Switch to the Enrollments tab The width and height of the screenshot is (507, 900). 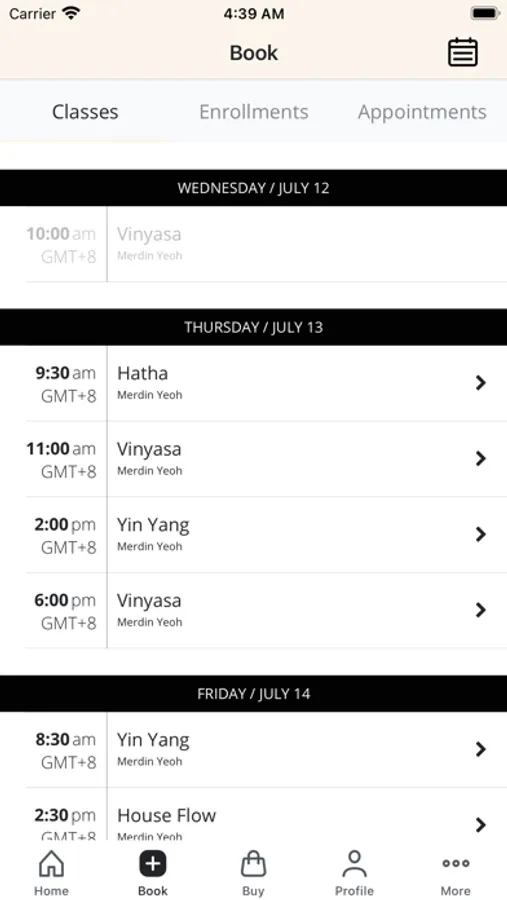pyautogui.click(x=254, y=111)
